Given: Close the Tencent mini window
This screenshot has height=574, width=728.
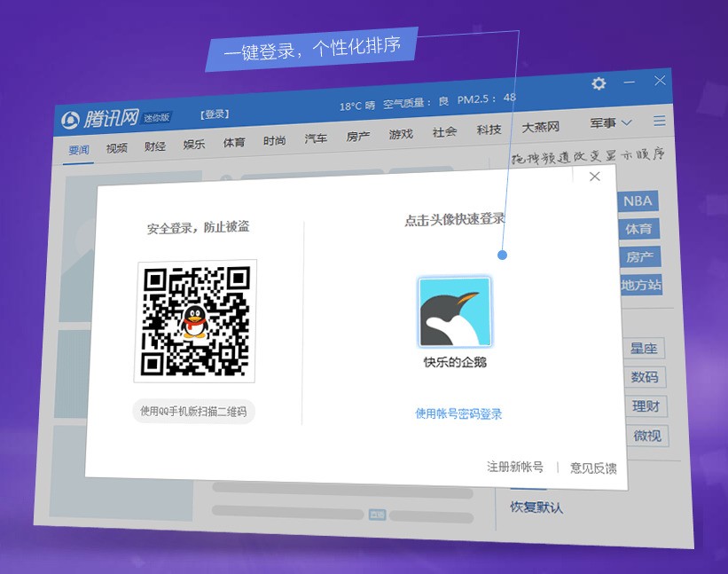Looking at the screenshot, I should coord(660,81).
